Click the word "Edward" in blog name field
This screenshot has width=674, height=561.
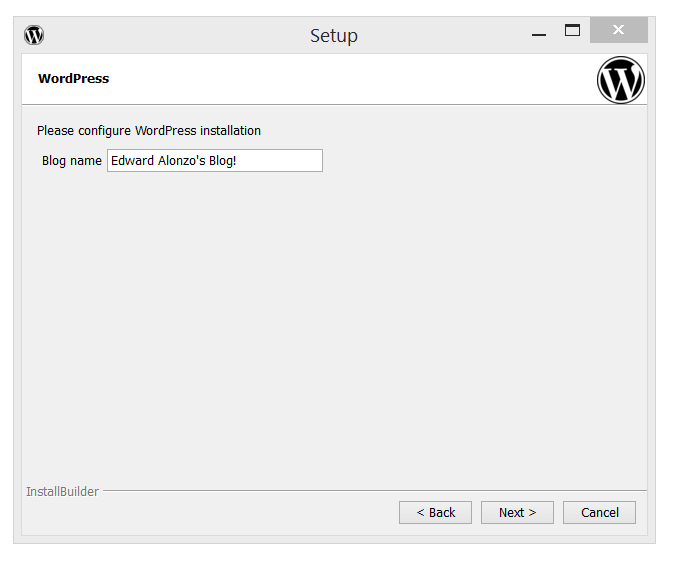(130, 161)
